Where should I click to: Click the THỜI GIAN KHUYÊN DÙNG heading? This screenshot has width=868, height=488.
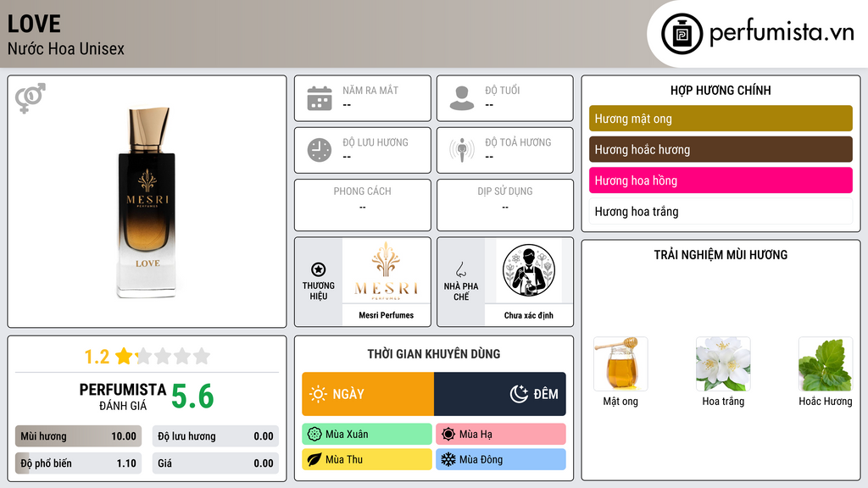tap(434, 354)
